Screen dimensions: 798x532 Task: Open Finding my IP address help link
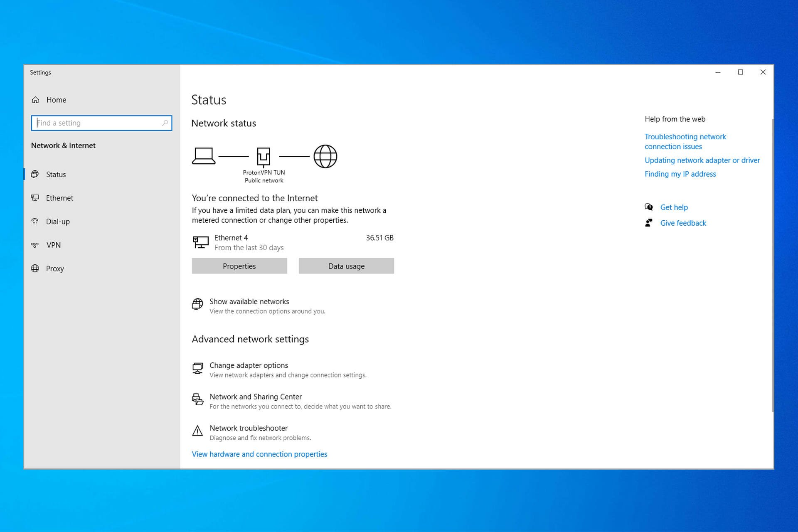click(680, 173)
